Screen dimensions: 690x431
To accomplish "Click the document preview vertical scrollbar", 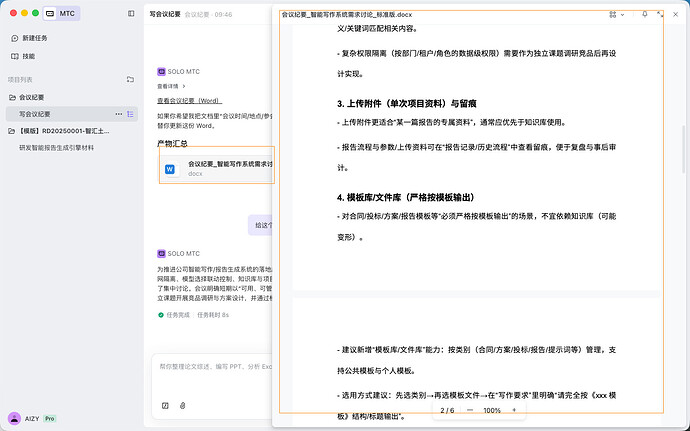I will (x=683, y=149).
